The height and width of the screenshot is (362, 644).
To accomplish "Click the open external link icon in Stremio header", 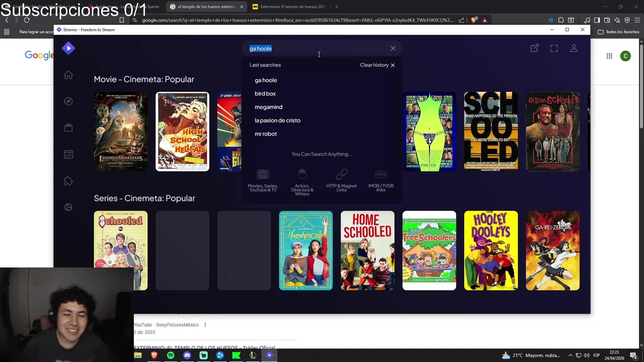I will pyautogui.click(x=534, y=48).
